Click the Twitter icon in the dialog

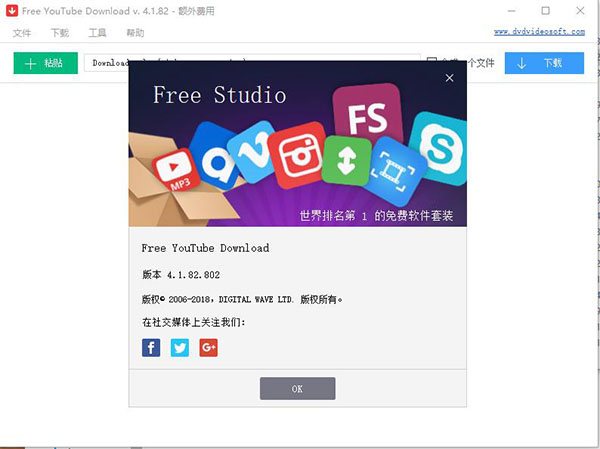180,348
